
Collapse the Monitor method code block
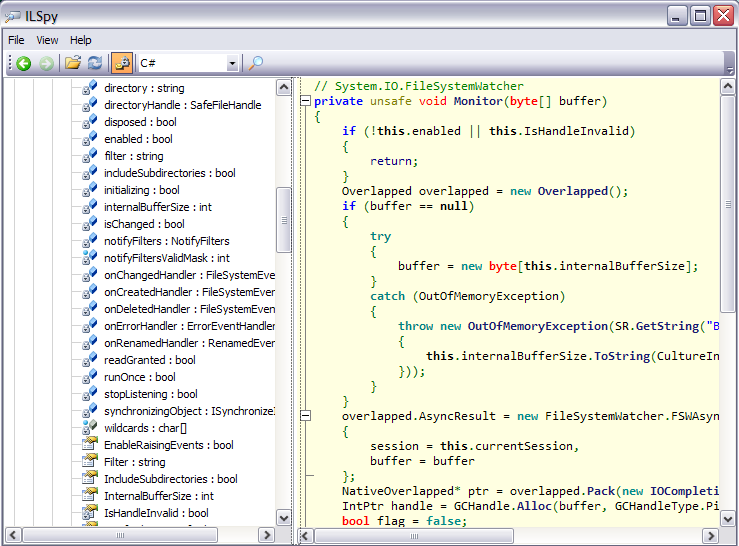[306, 101]
